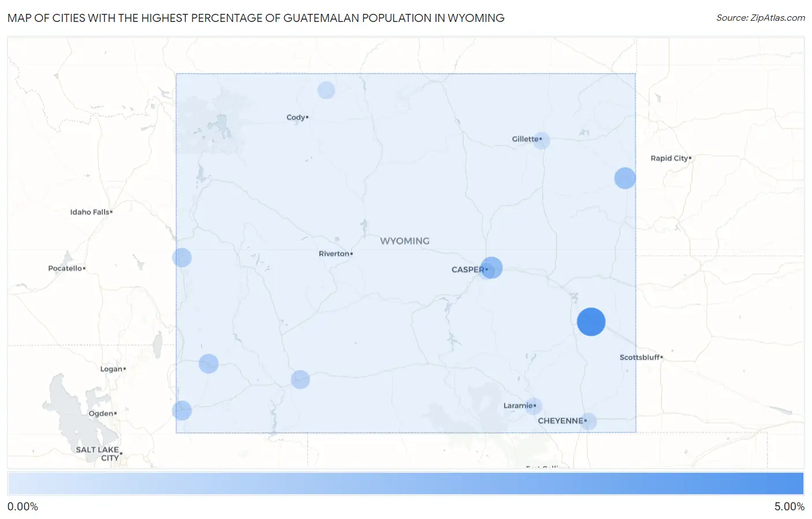Click the bubble overlapping the Casper label
This screenshot has height=519, width=812.
(x=491, y=268)
